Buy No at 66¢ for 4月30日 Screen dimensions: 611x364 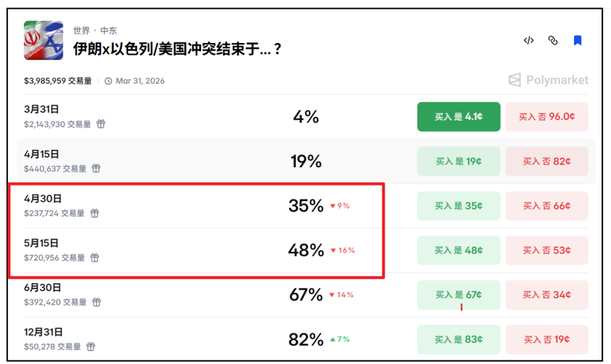(x=546, y=206)
